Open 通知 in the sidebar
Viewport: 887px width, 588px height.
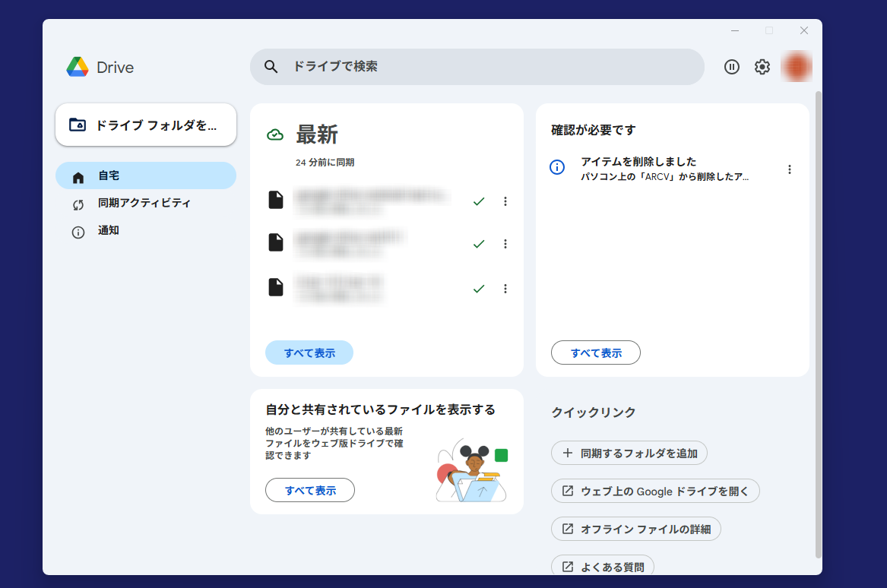coord(109,231)
